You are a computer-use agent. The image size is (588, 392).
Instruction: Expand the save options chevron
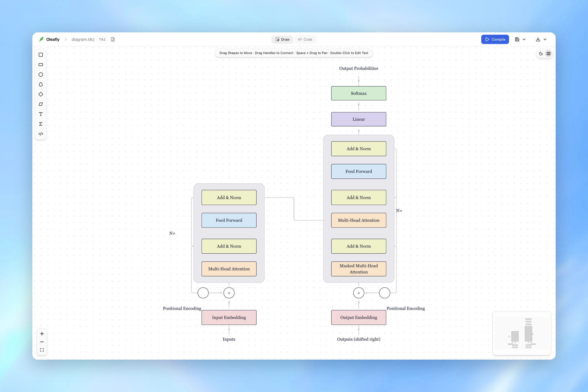click(524, 39)
